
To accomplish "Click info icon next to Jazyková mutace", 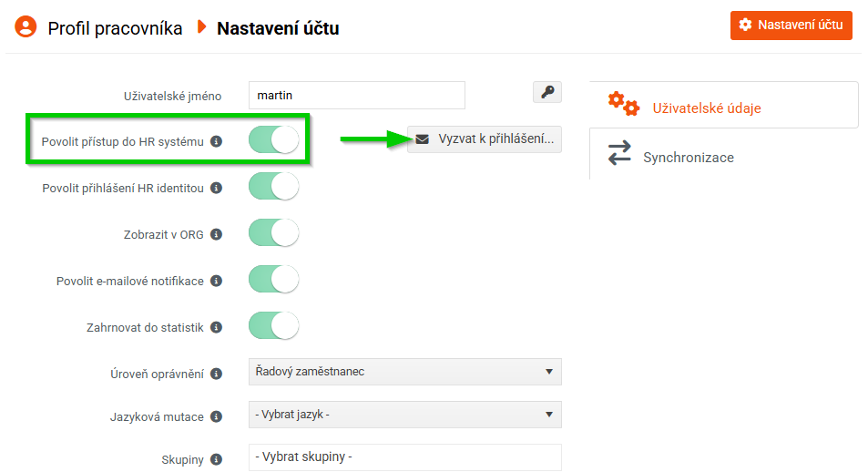I will [x=216, y=416].
